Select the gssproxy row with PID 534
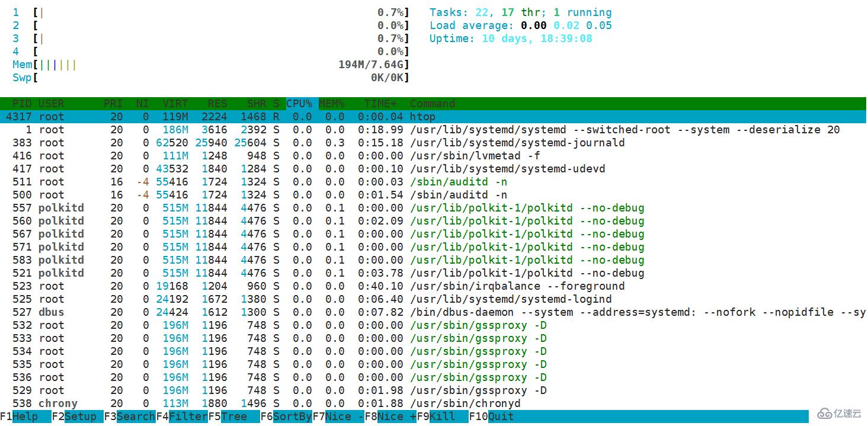The height and width of the screenshot is (426, 868). (433, 351)
